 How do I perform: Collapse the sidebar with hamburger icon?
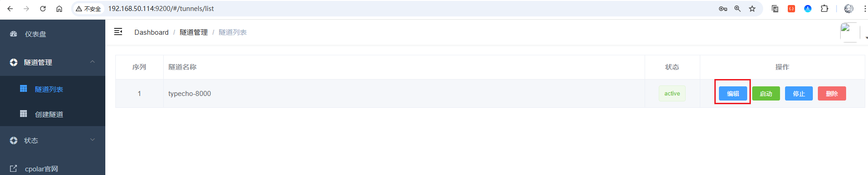(x=118, y=32)
